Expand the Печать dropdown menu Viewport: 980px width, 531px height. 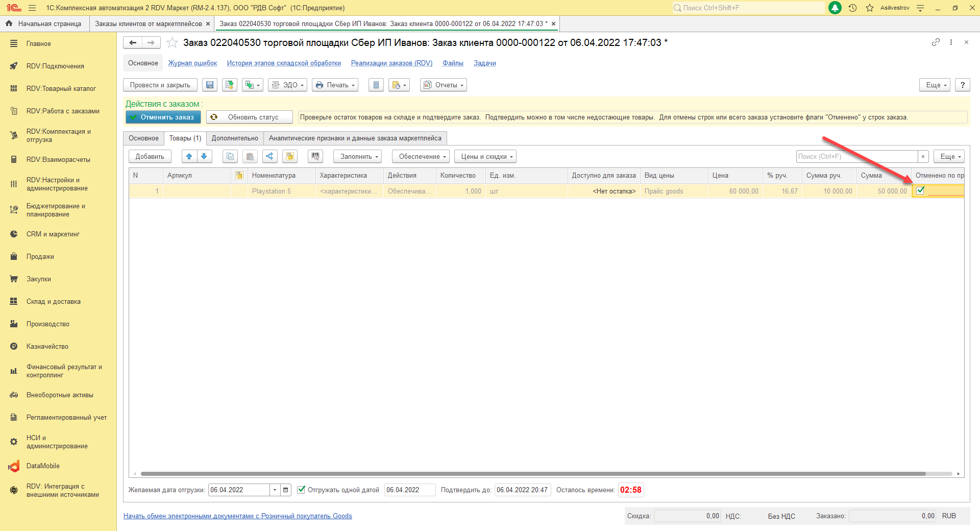tap(335, 85)
